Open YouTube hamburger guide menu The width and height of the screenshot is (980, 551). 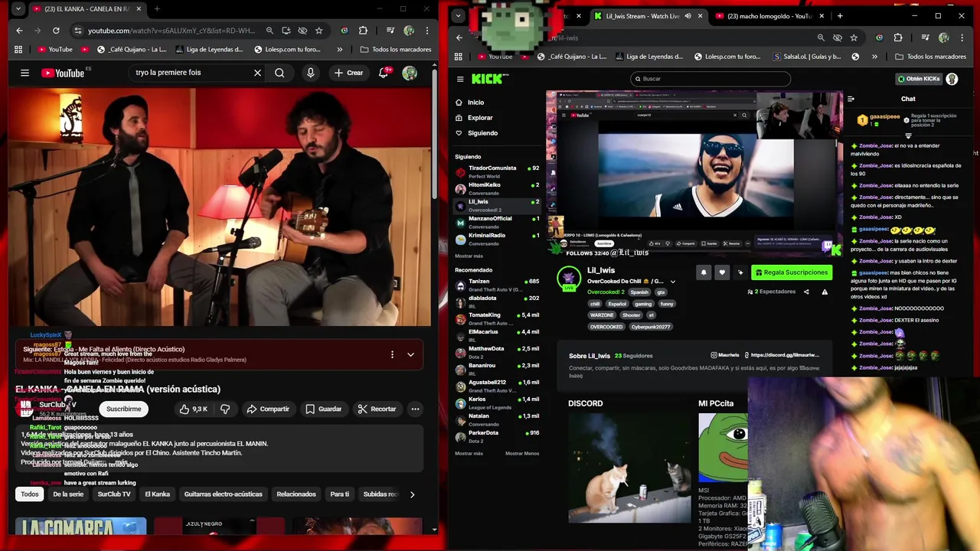(x=24, y=73)
